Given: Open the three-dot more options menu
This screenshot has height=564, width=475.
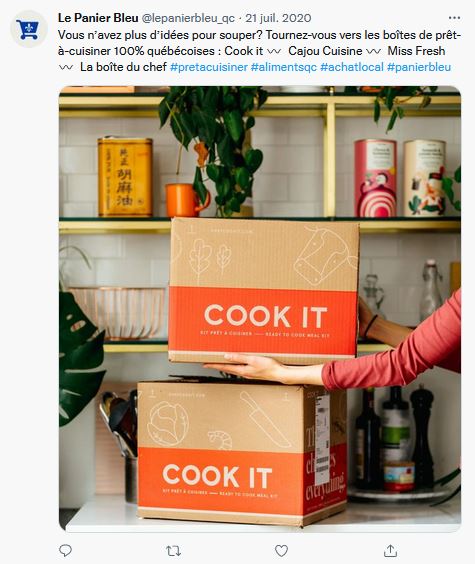Looking at the screenshot, I should click(x=454, y=18).
